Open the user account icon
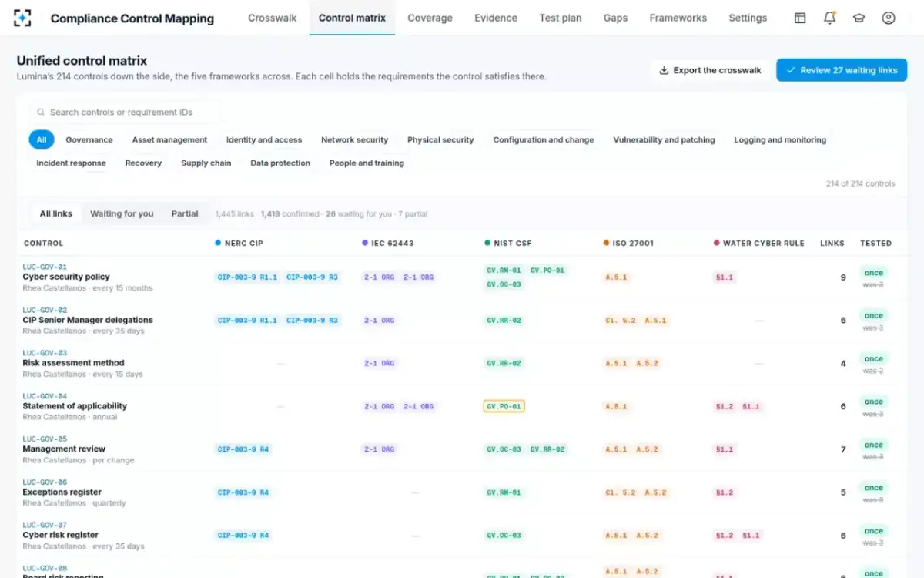 pos(889,18)
